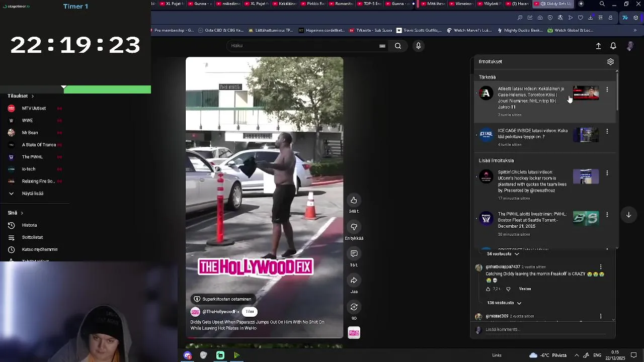Click the dislike 'En tykkää' button
This screenshot has width=644, height=362.
354,227
